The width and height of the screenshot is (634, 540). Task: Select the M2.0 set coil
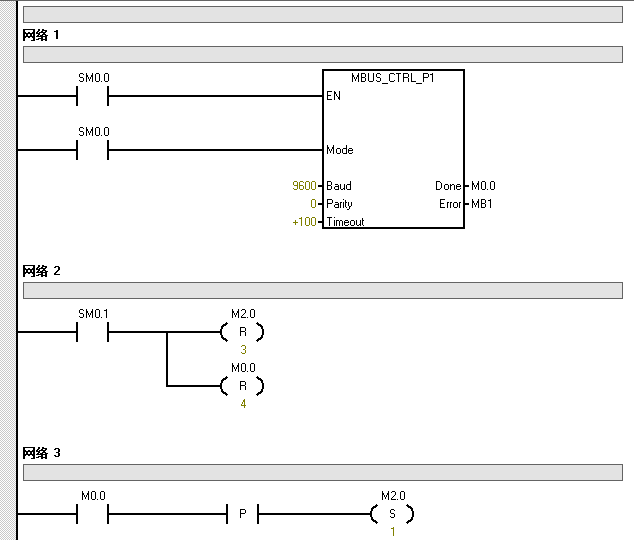pos(392,514)
